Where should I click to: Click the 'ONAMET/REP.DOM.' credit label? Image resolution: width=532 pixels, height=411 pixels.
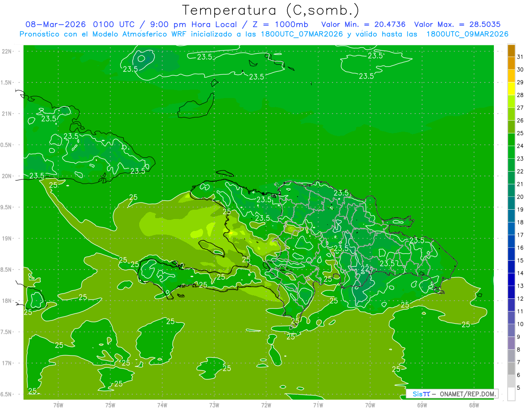click(x=467, y=394)
